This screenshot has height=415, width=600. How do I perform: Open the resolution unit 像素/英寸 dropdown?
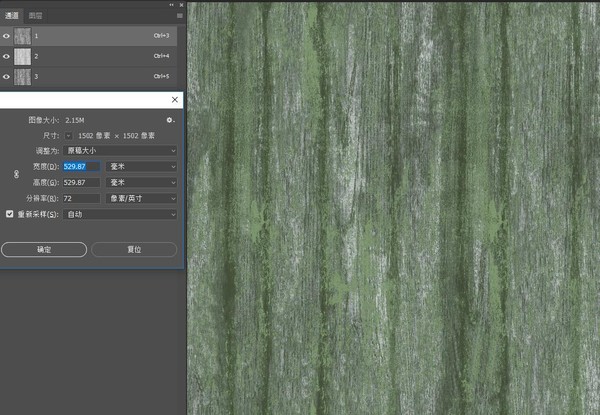click(141, 199)
